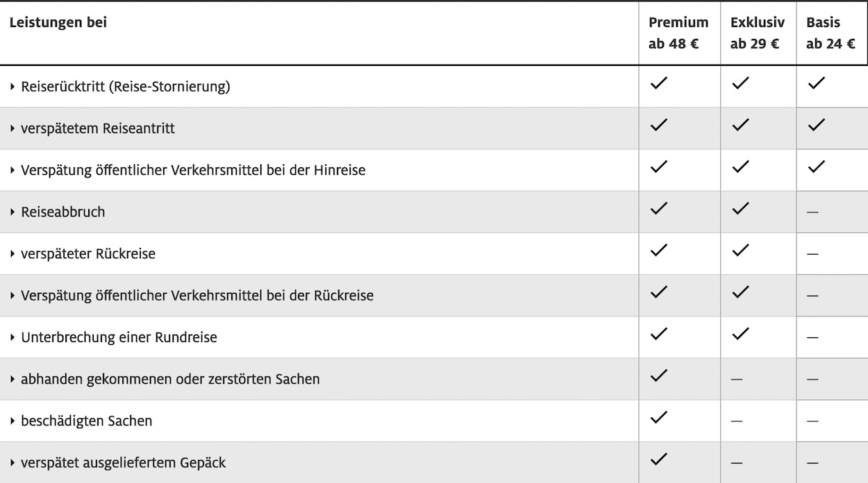Select the Exklusiv ab 29 € column header
The width and height of the screenshot is (868, 483).
pos(757,33)
